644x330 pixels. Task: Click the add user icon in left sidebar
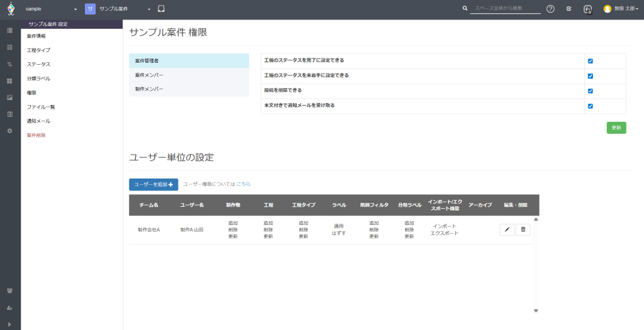pyautogui.click(x=9, y=308)
